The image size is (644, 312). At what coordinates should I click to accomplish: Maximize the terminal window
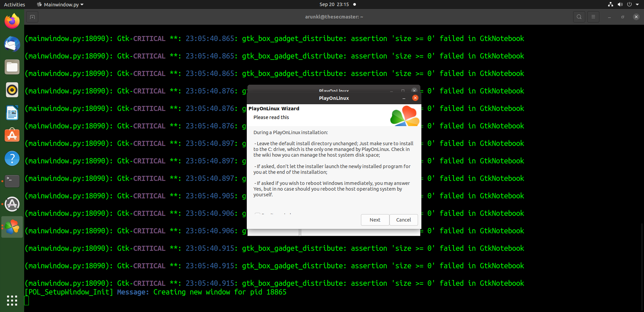623,17
